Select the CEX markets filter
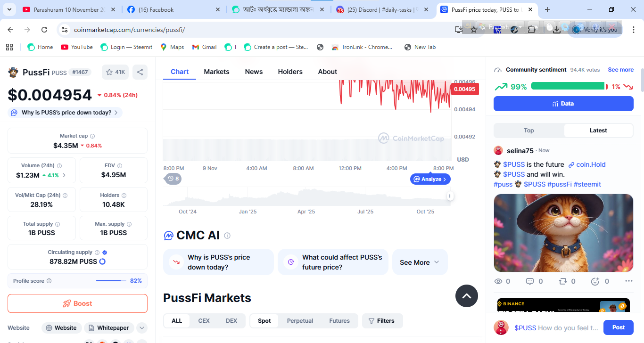Viewport: 644px width, 343px height. (204, 321)
